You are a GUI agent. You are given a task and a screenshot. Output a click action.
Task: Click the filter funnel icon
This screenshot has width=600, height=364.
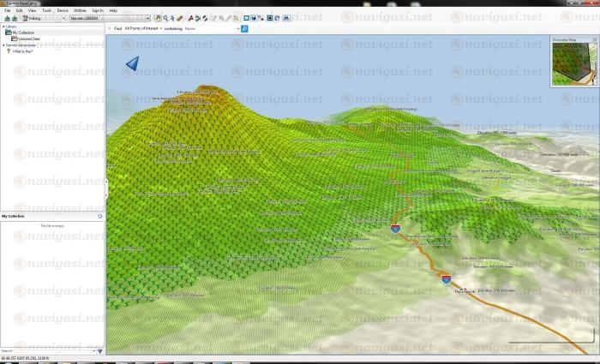(99, 350)
